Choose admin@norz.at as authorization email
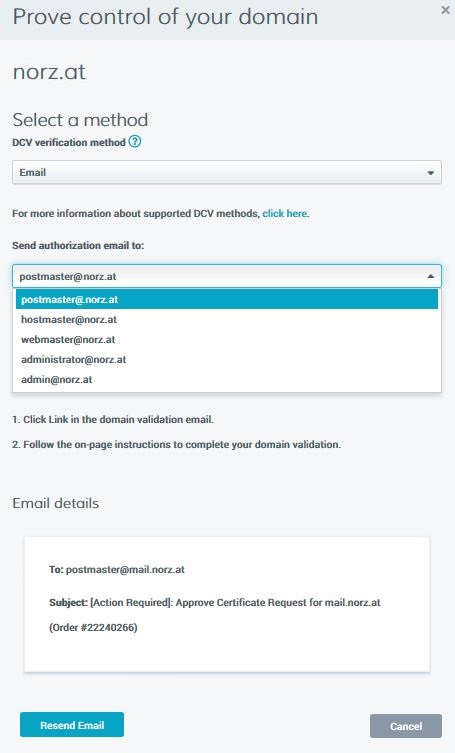Screen dimensions: 455x753 coord(227,379)
